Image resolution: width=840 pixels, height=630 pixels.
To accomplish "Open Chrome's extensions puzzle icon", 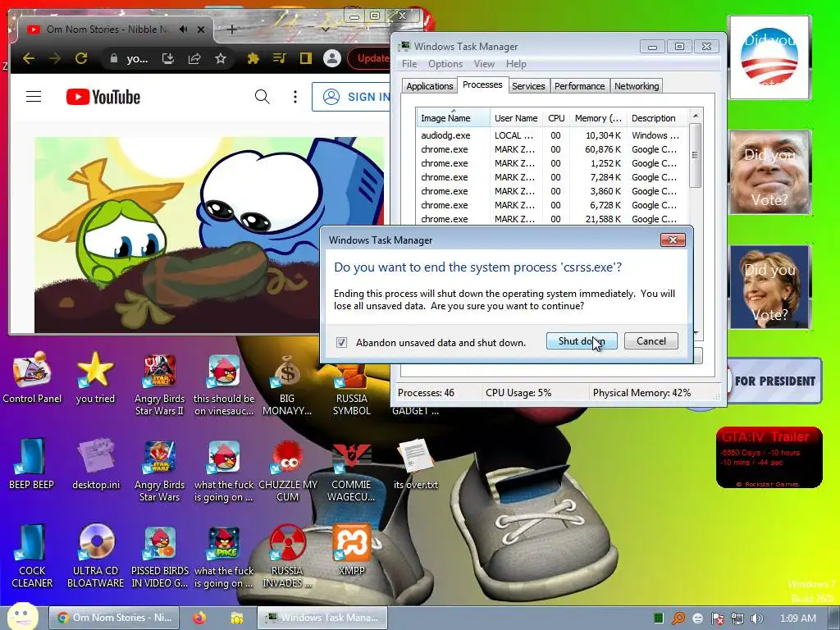I will tap(253, 58).
